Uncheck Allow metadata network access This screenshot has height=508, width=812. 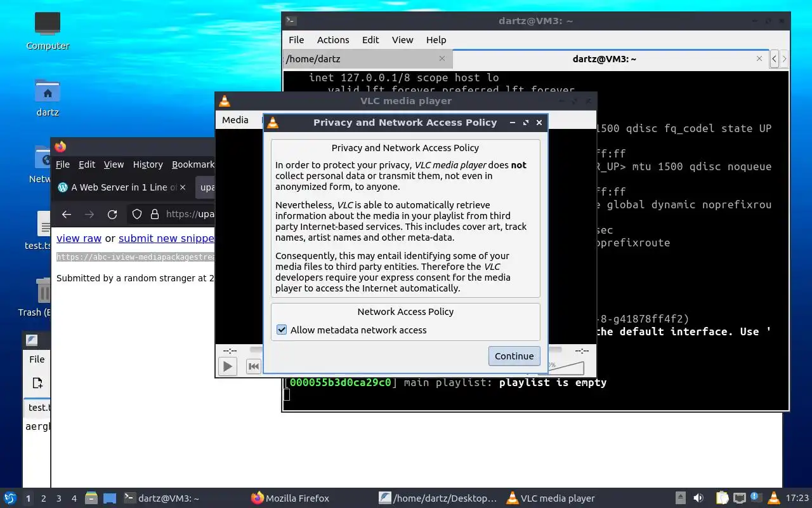pyautogui.click(x=282, y=330)
